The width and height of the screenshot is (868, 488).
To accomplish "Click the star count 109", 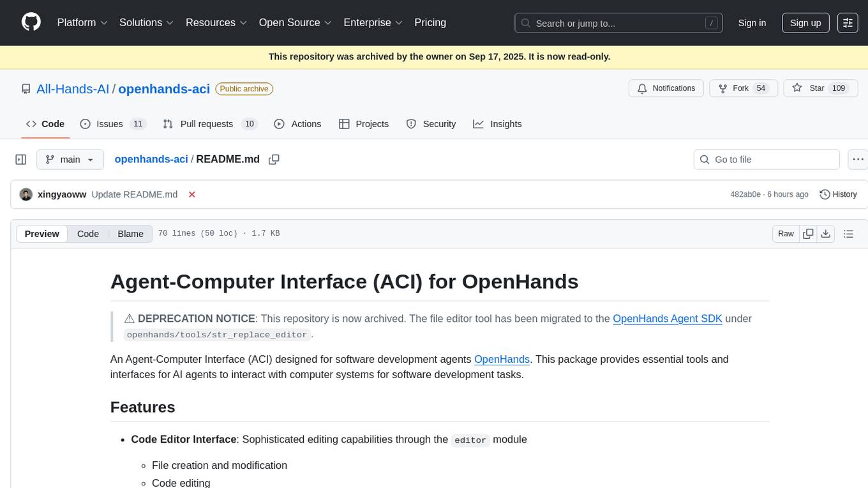I will [839, 88].
